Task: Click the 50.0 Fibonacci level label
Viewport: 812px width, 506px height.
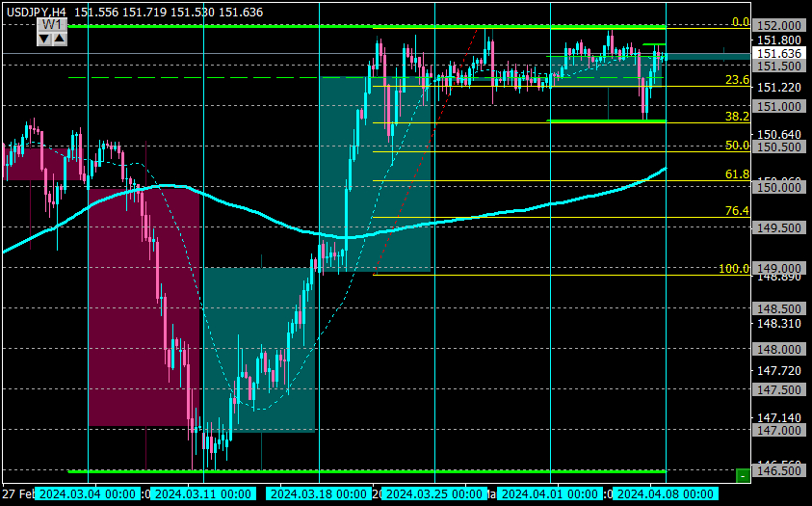Action: (737, 145)
